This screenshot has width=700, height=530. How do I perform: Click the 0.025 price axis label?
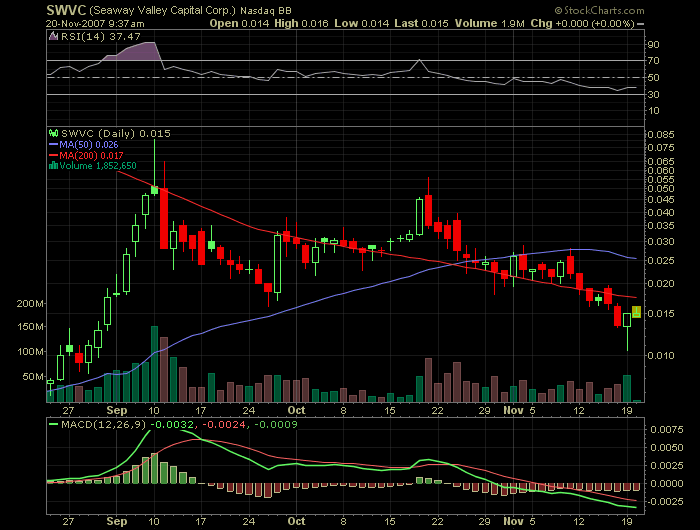[661, 260]
